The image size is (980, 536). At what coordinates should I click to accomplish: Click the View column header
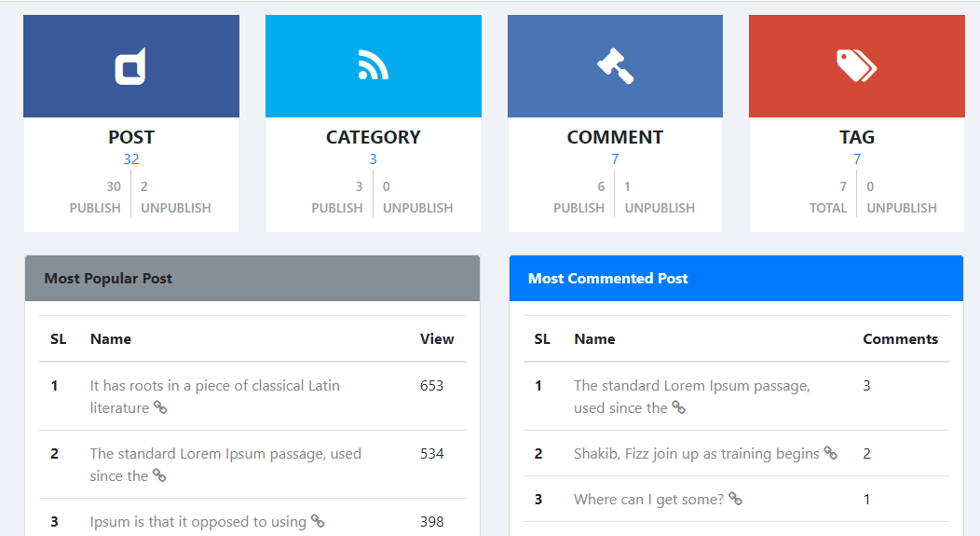pyautogui.click(x=437, y=339)
